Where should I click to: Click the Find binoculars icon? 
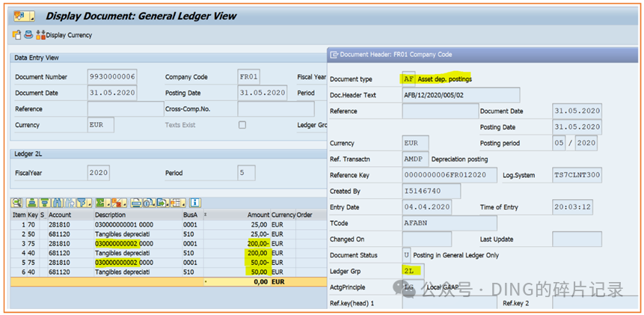tap(57, 203)
